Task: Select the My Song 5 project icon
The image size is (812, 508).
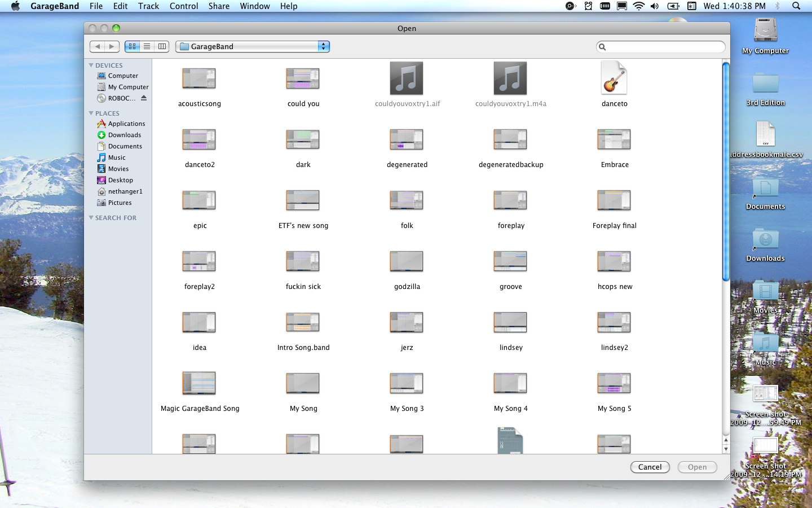Action: coord(614,383)
